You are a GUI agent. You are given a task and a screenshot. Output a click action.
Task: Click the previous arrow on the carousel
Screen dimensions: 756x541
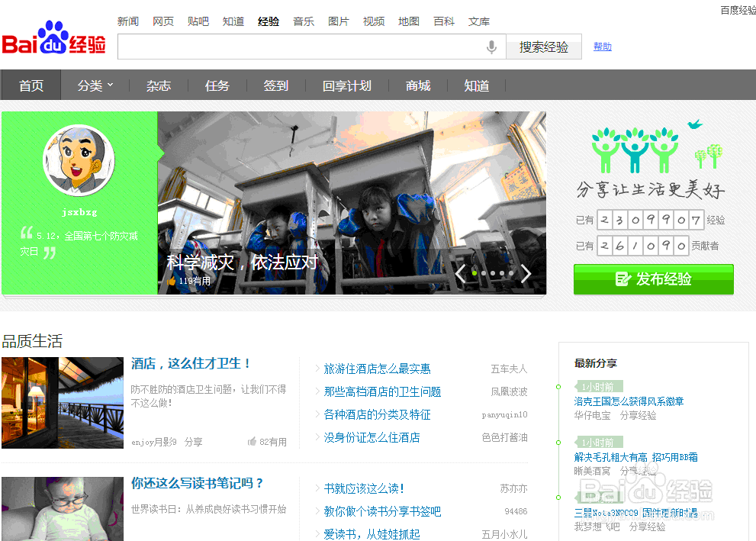(461, 273)
